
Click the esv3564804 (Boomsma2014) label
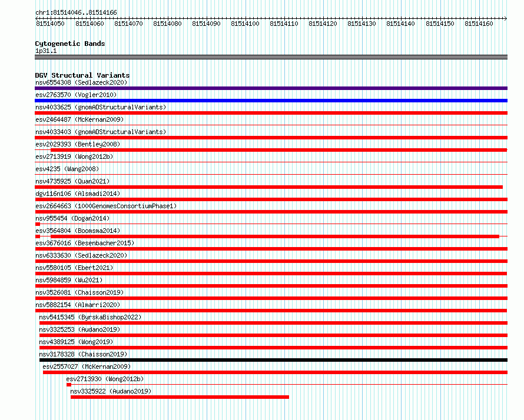click(x=78, y=231)
